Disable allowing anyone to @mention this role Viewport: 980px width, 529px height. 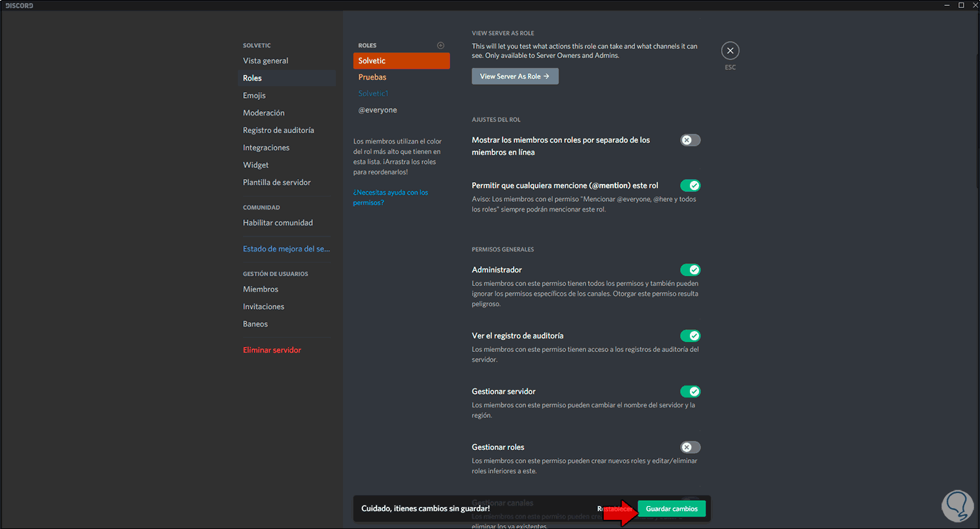click(x=690, y=185)
